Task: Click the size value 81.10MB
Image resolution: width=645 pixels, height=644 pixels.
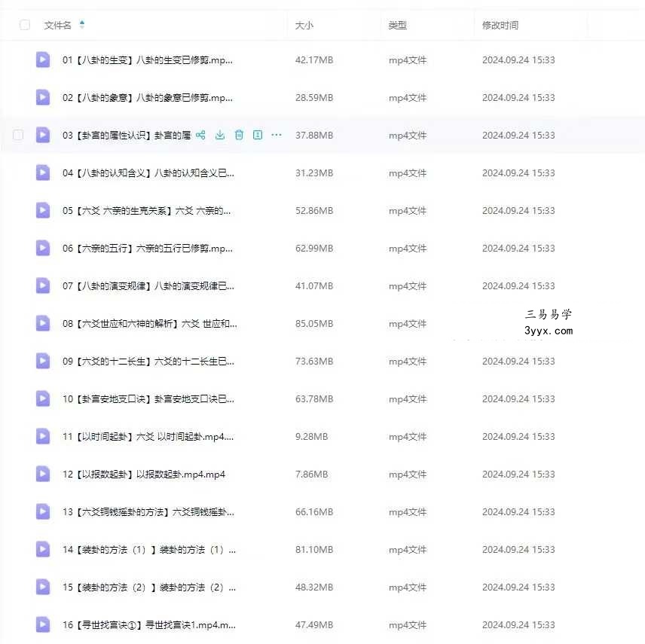Action: pyautogui.click(x=314, y=550)
